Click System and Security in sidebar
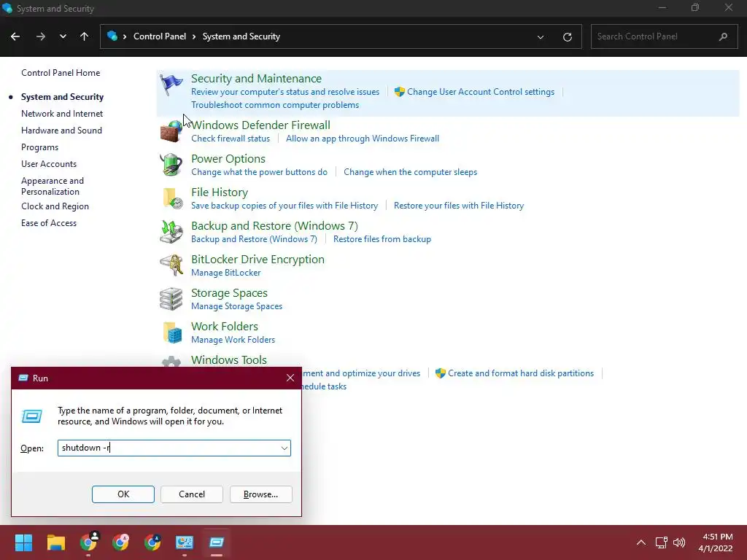This screenshot has width=747, height=560. click(62, 97)
